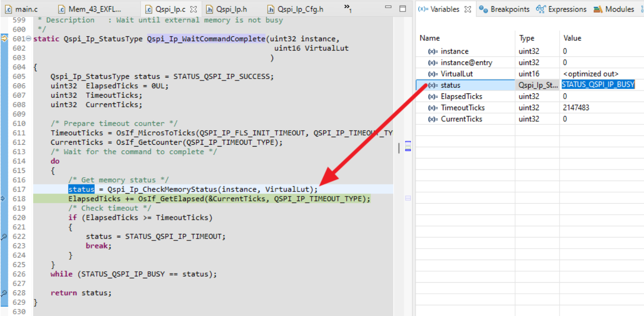Open the Mem_43_EXFL editor tab
The width and height of the screenshot is (644, 316).
(90, 9)
